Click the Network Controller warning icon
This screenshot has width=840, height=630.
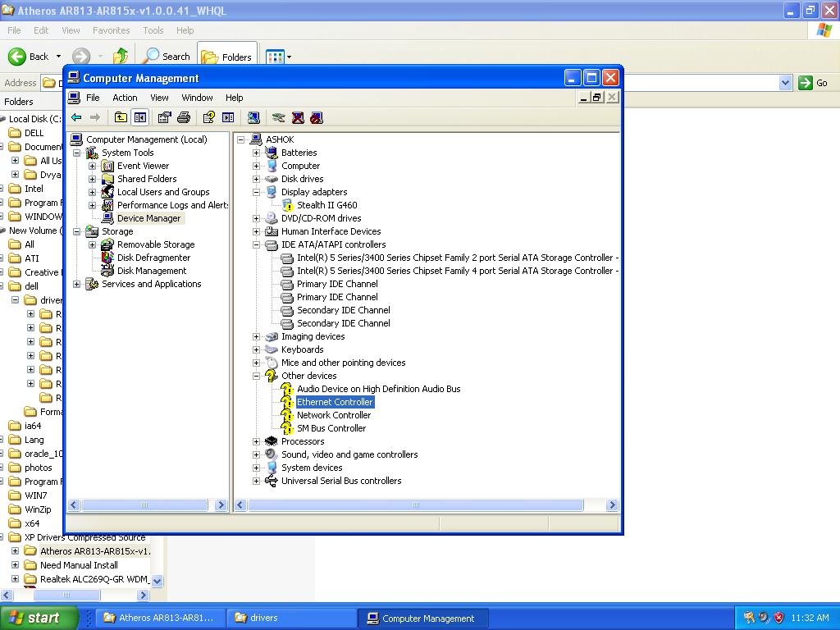287,415
